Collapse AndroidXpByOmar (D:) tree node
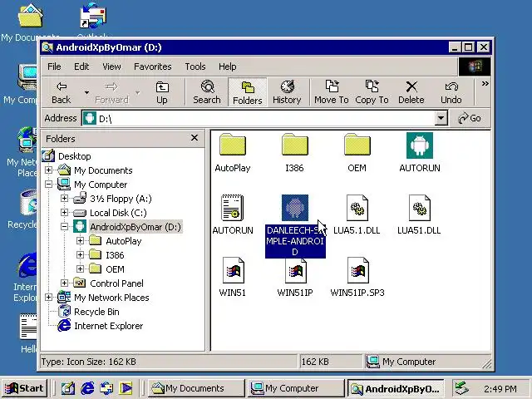The width and height of the screenshot is (532, 399). click(64, 227)
